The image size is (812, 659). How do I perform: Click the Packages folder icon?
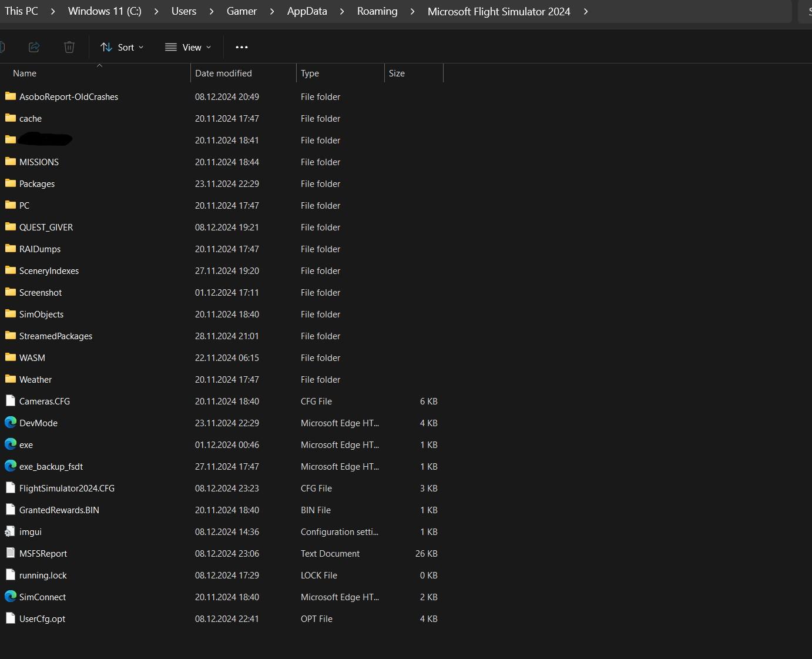tap(11, 183)
